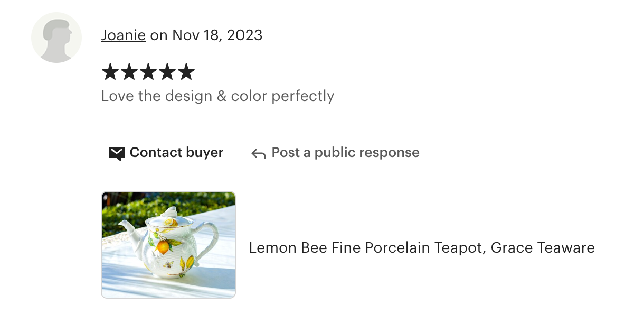Click the envelope icon beside Contact buyer
The height and width of the screenshot is (332, 644).
pyautogui.click(x=116, y=153)
